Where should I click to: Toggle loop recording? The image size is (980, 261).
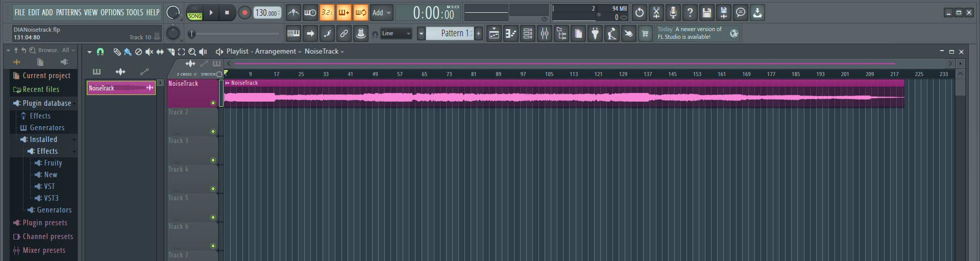click(360, 12)
